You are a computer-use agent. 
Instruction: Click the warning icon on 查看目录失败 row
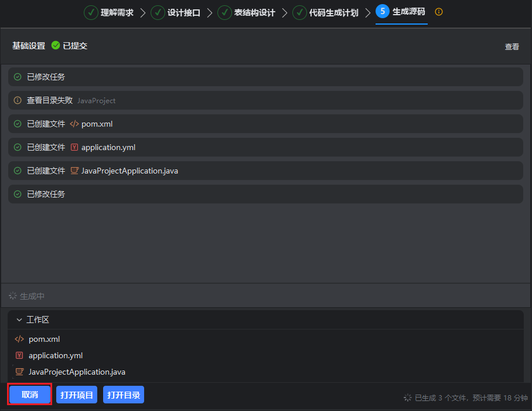click(18, 100)
